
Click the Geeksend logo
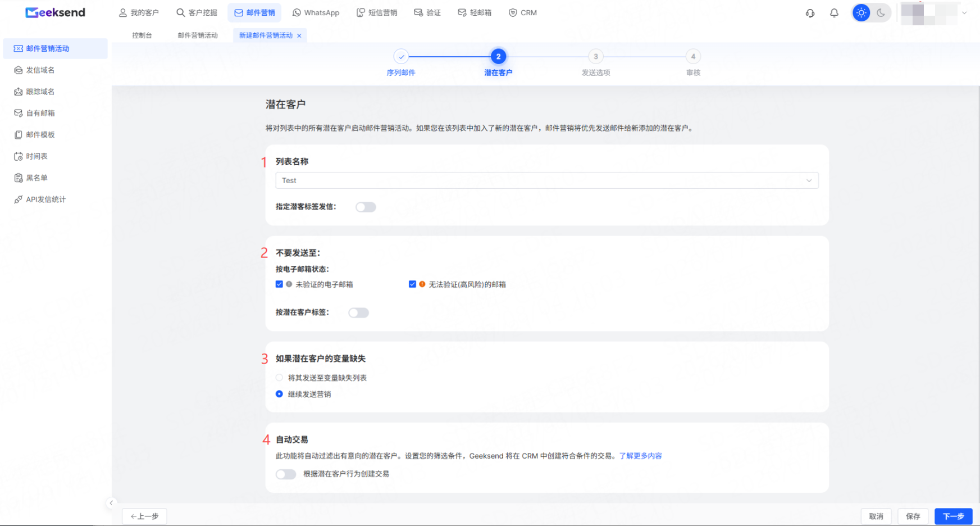click(55, 12)
